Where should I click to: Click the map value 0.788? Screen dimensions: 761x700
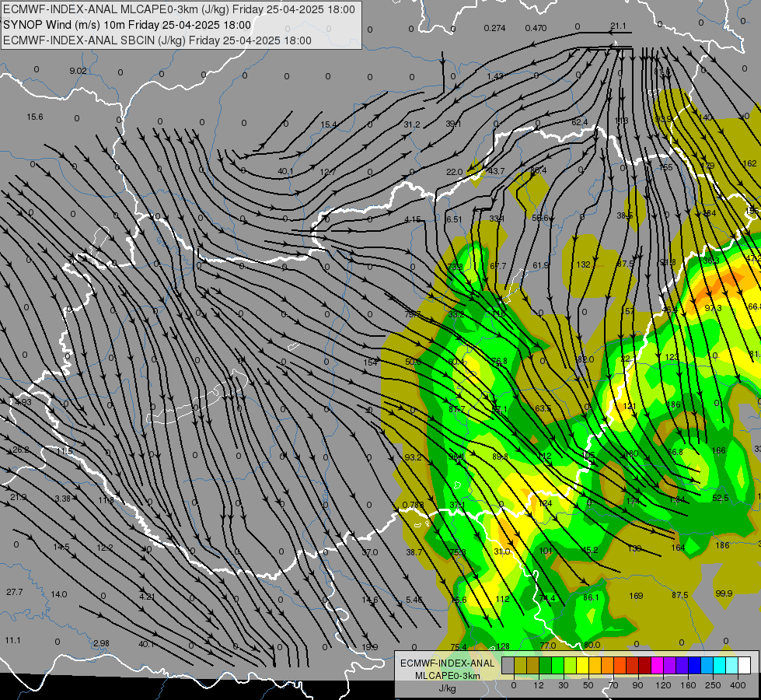413,505
